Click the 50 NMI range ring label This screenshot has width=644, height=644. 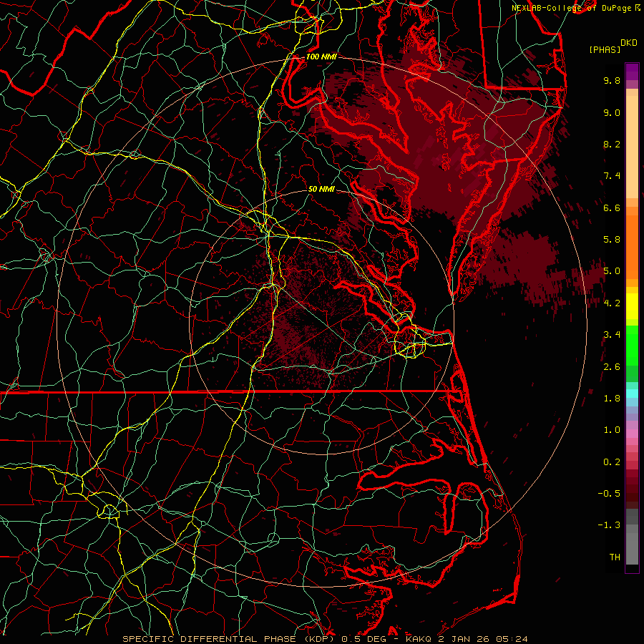[x=321, y=190]
